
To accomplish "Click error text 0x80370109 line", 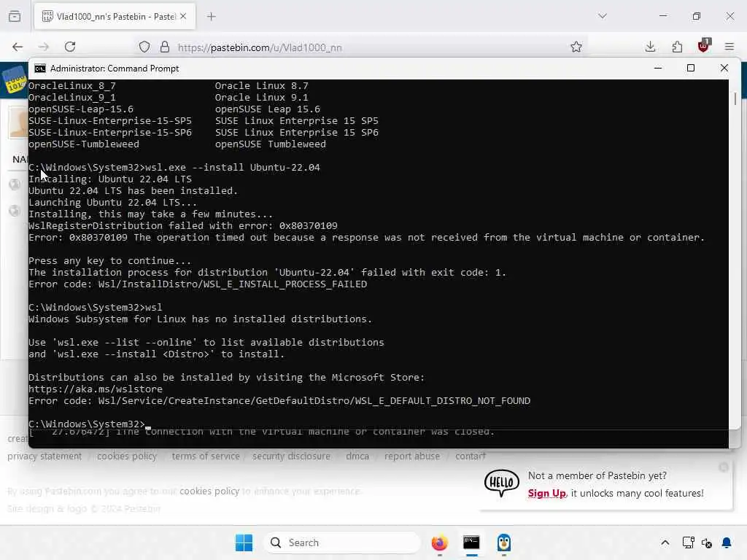I will click(366, 237).
